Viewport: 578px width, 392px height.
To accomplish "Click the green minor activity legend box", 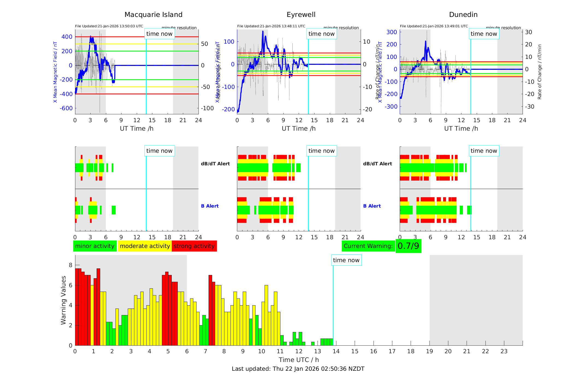I will (x=95, y=246).
